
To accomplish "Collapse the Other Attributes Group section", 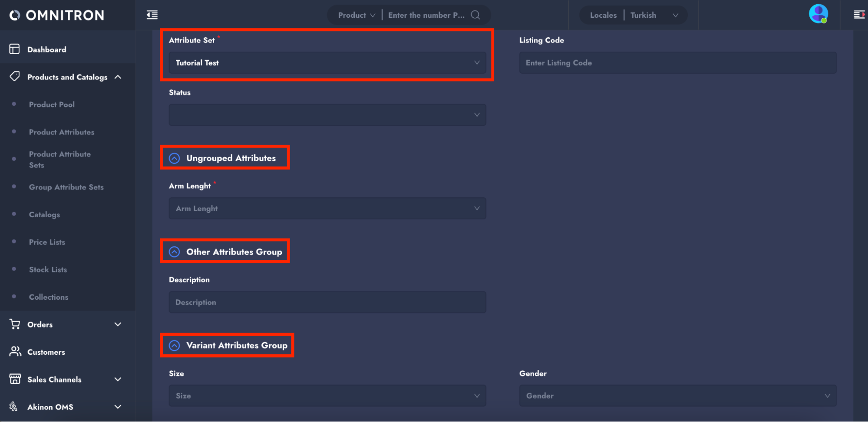I will [x=175, y=252].
